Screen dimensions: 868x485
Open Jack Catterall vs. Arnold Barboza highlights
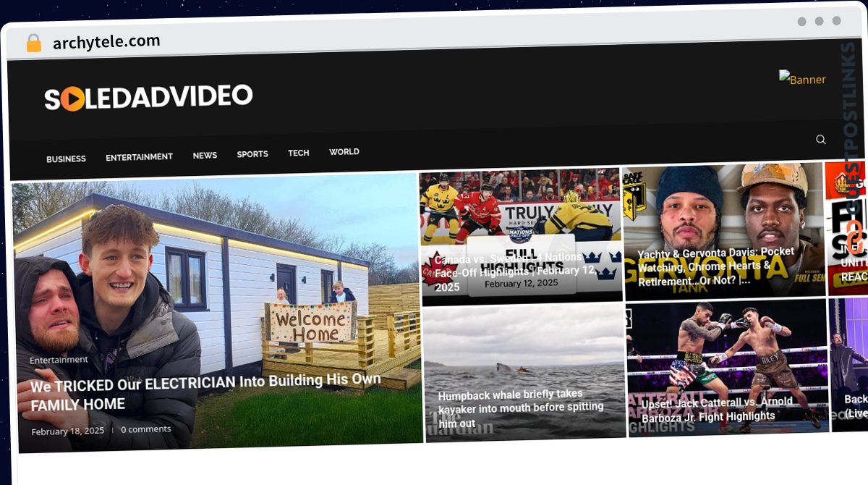coord(717,409)
